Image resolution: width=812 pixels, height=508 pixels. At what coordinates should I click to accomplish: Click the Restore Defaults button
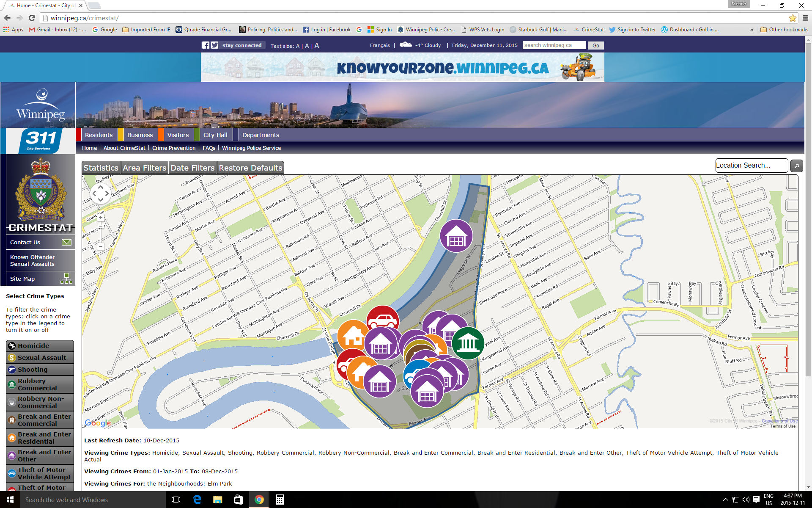250,168
